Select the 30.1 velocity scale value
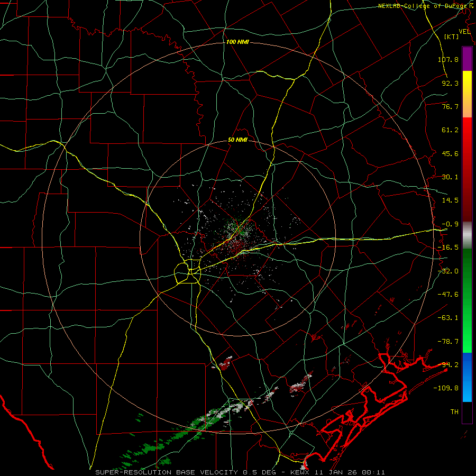Screen dimensions: 476x476 click(450, 177)
